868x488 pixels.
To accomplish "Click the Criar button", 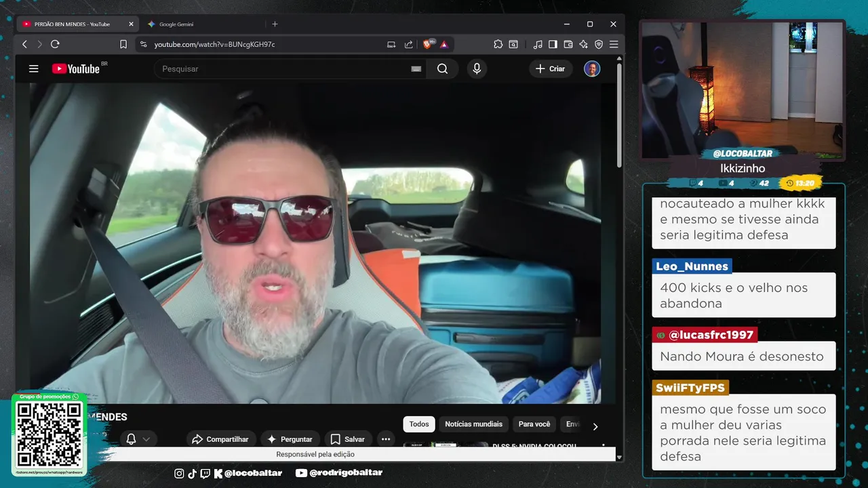I will click(551, 68).
